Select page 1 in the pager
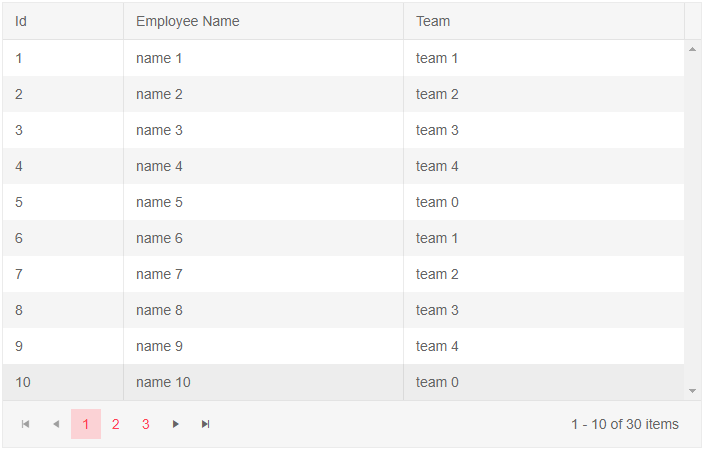The height and width of the screenshot is (454, 706). click(86, 424)
